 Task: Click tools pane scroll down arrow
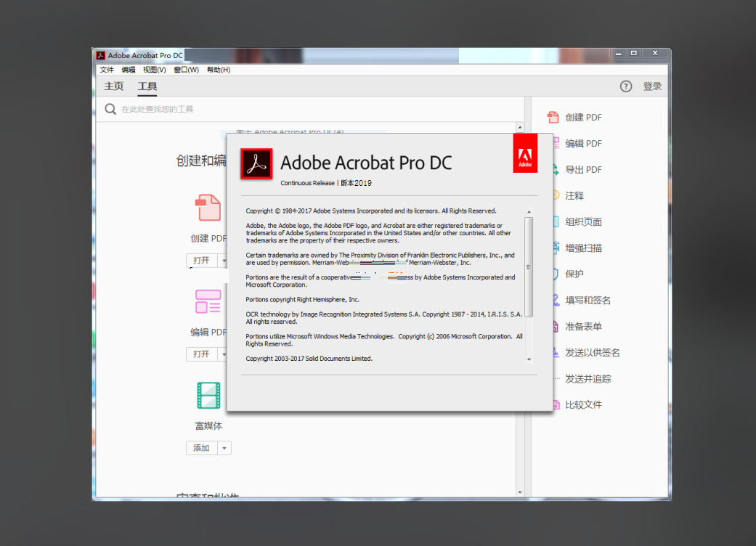pyautogui.click(x=520, y=492)
